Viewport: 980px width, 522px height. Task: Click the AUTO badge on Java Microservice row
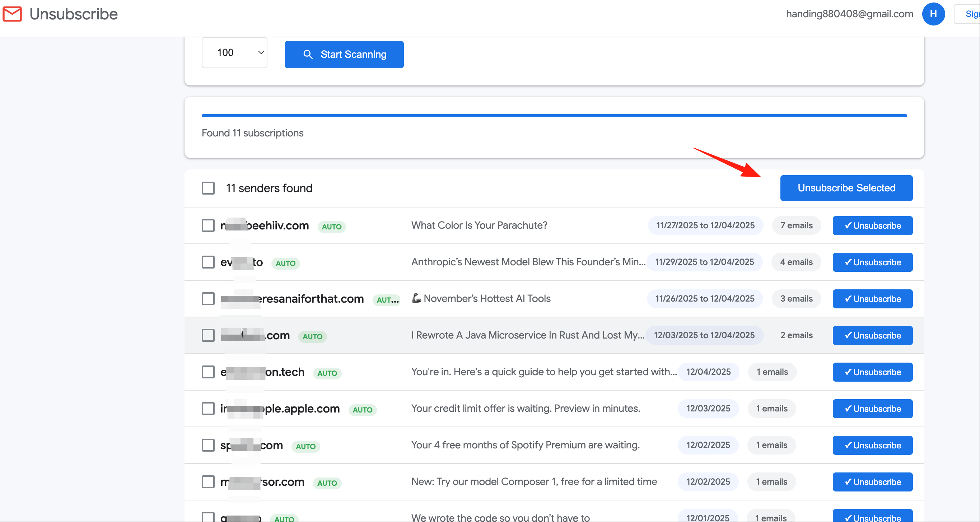[x=313, y=336]
